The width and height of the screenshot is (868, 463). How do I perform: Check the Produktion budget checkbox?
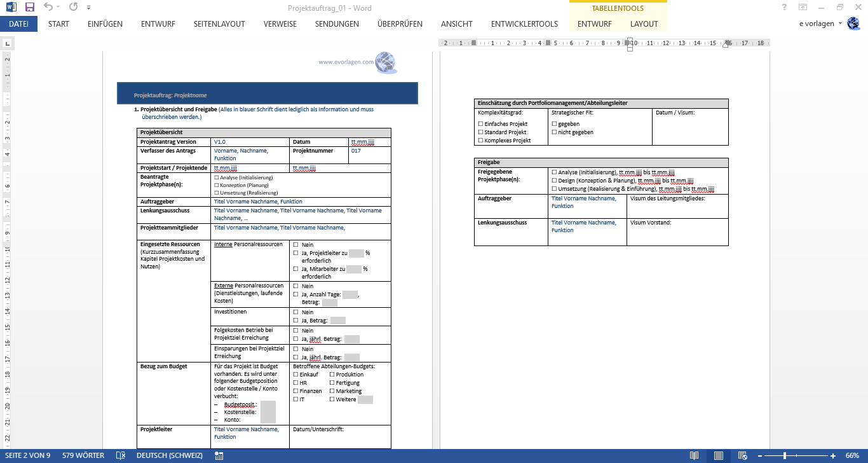coord(332,375)
